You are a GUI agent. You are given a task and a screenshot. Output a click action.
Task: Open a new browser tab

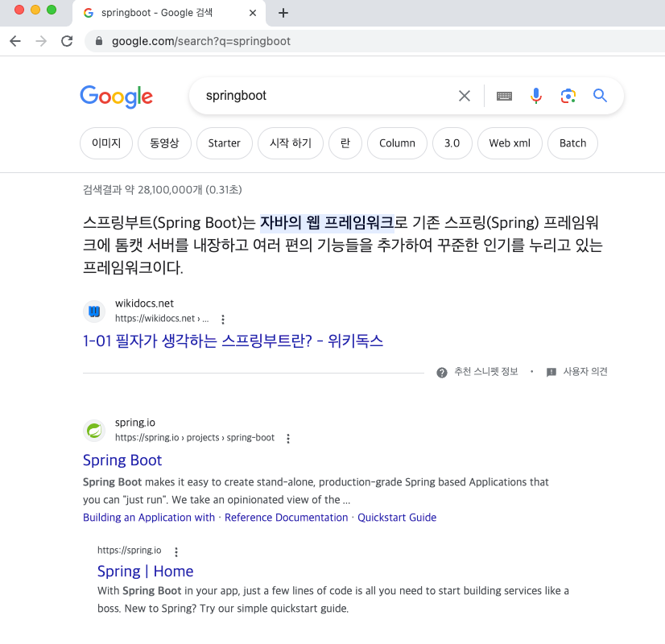coord(283,13)
